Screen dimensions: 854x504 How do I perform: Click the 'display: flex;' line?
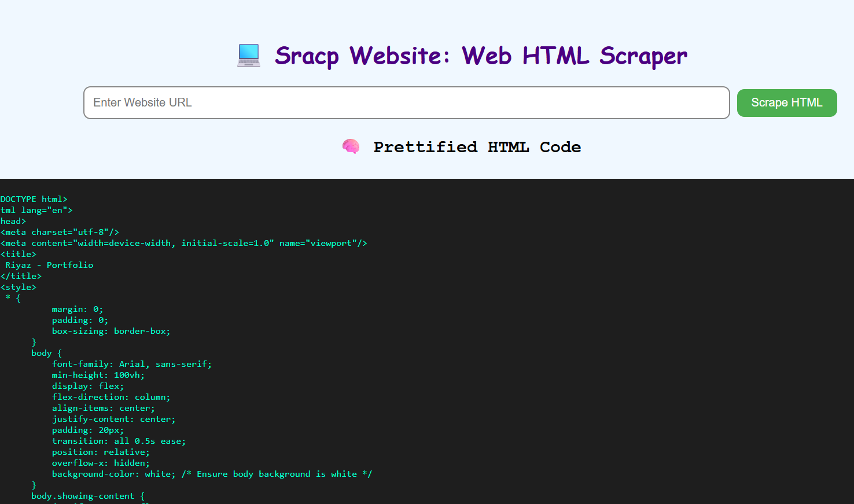point(88,386)
